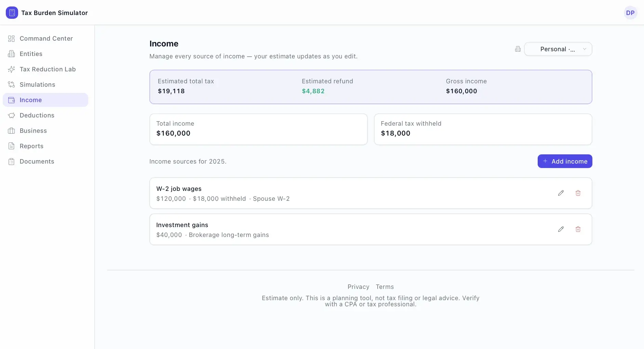The height and width of the screenshot is (349, 644).
Task: Click the $40,000 investment amount
Action: 169,235
